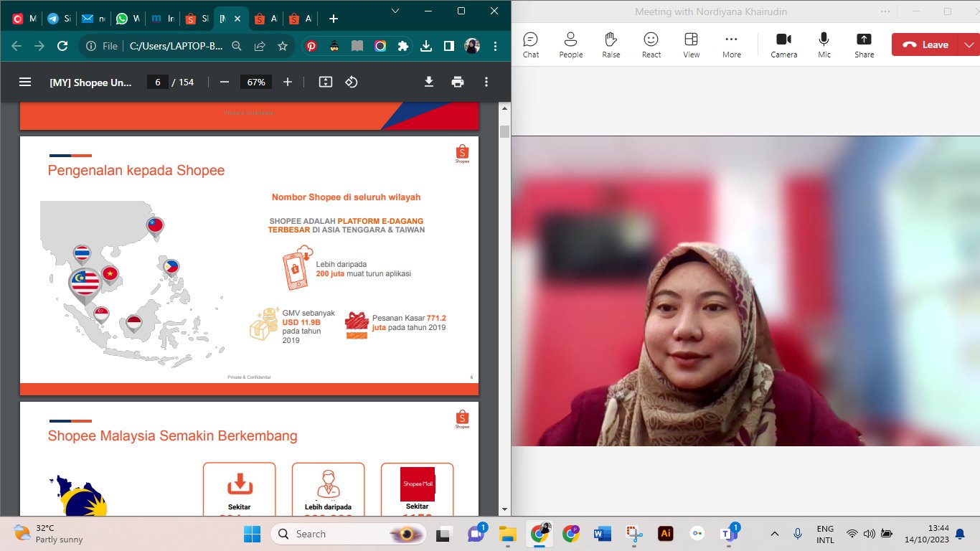Click the Windows taskbar Search box
This screenshot has width=980, height=551.
[x=348, y=534]
